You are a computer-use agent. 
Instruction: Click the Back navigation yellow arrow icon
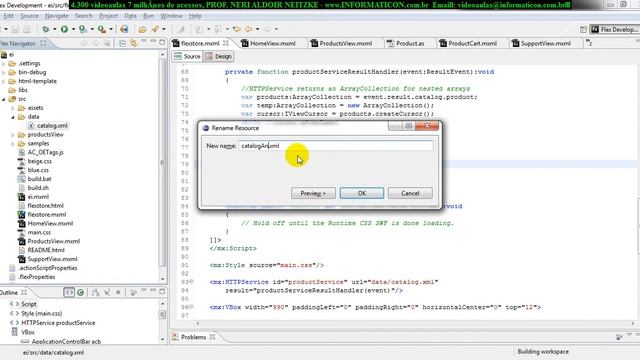click(x=249, y=29)
